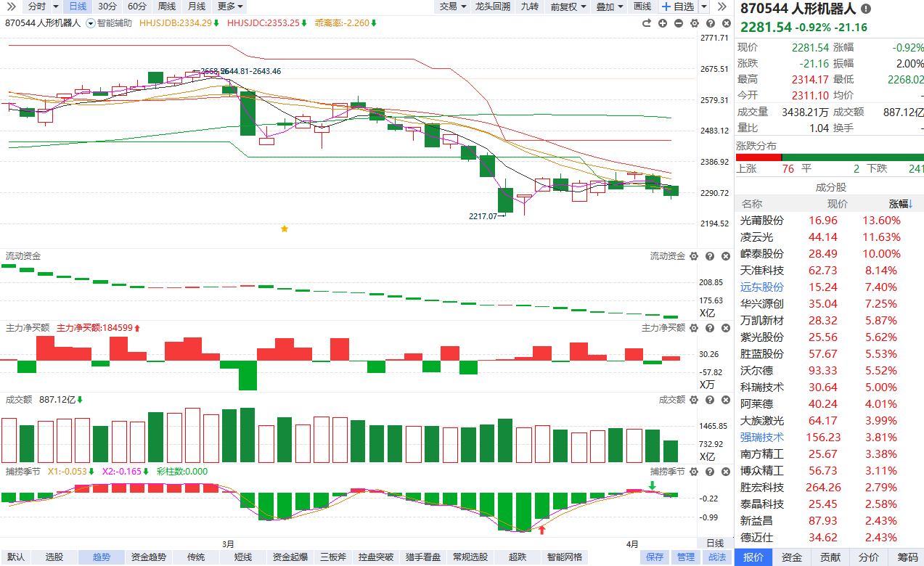Viewport: 924px width, 566px height.
Task: Open settings gear for 流动资金 indicator
Action: coord(694,256)
